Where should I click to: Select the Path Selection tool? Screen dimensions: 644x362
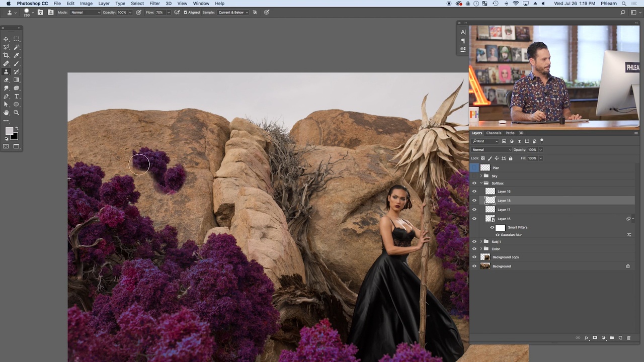pos(6,105)
